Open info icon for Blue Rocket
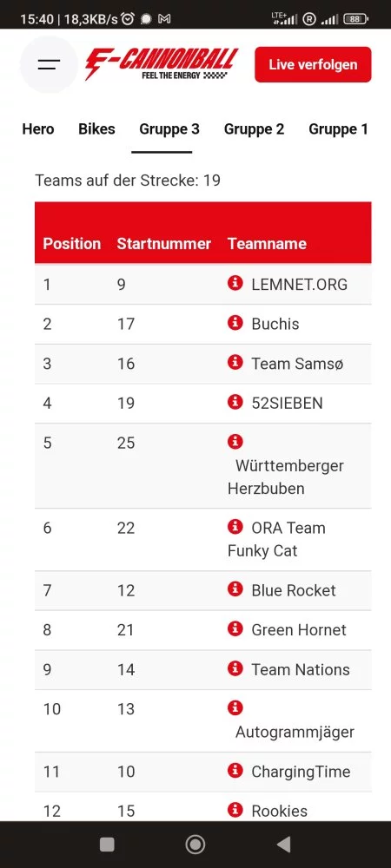 [235, 589]
